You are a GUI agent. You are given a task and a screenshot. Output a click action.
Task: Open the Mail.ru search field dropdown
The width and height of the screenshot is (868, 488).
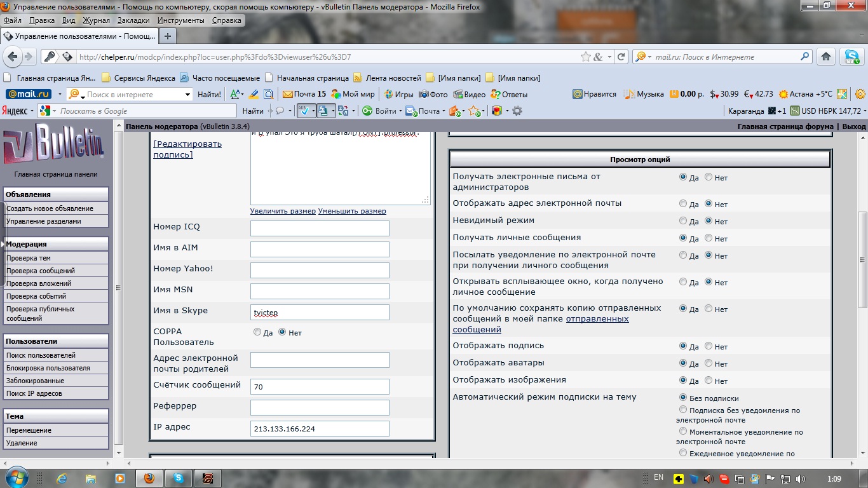[x=187, y=95]
